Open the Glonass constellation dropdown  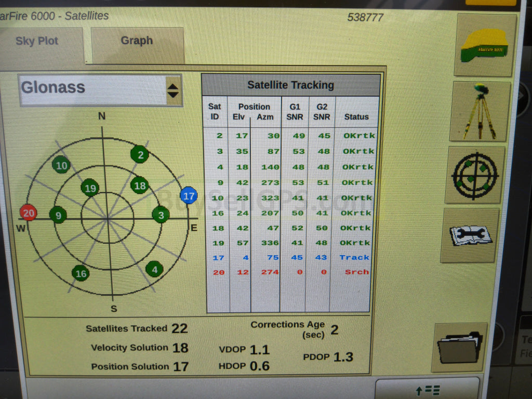tap(94, 88)
